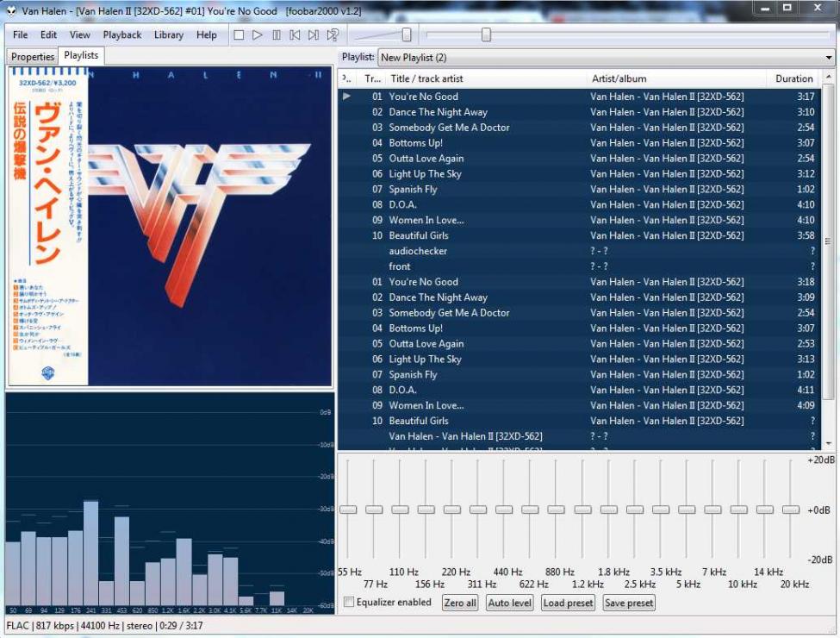Click the Load preset button
Viewport: 840px width, 638px height.
tap(568, 603)
